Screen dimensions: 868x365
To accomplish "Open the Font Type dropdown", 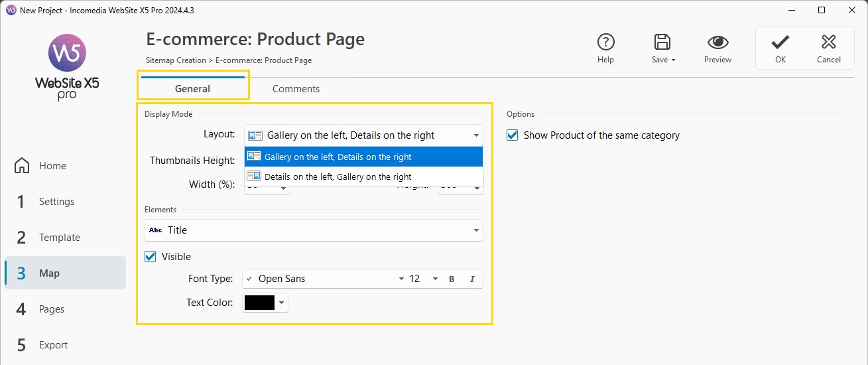I will click(x=401, y=279).
